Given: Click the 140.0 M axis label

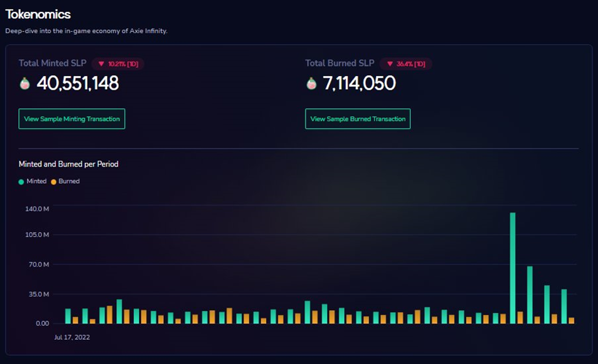Looking at the screenshot, I should point(37,209).
